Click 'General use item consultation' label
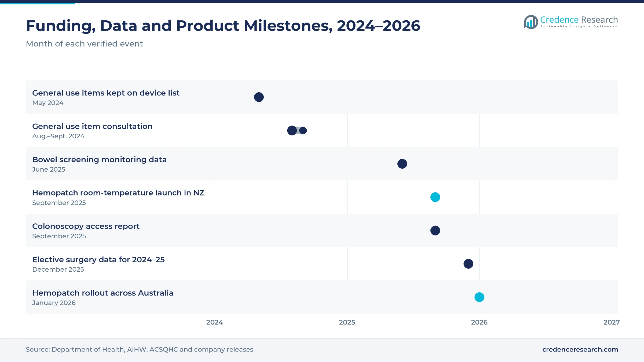The width and height of the screenshot is (644, 362). (92, 126)
